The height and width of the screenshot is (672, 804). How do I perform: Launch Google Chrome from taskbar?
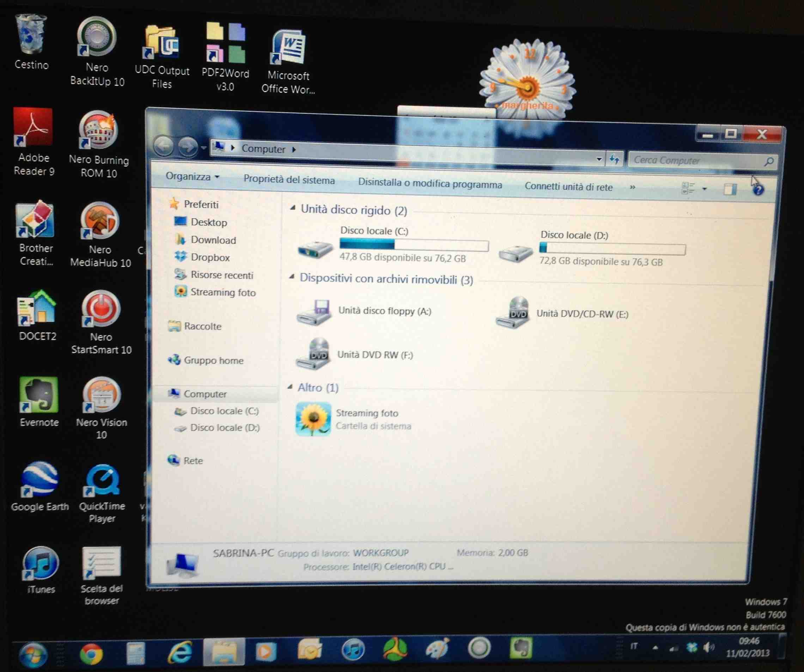click(91, 654)
